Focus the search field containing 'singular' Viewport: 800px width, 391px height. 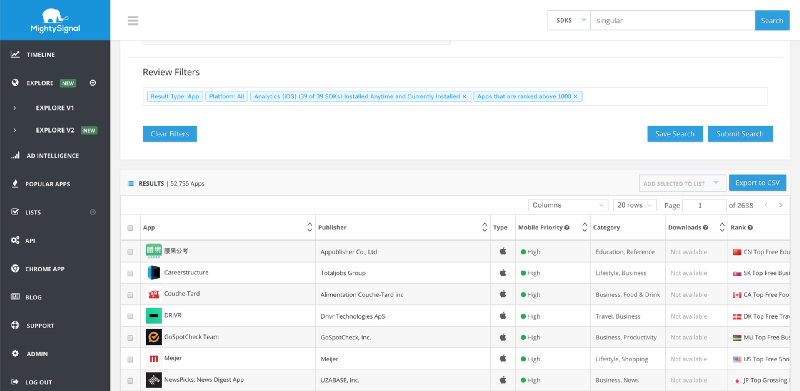click(x=672, y=20)
